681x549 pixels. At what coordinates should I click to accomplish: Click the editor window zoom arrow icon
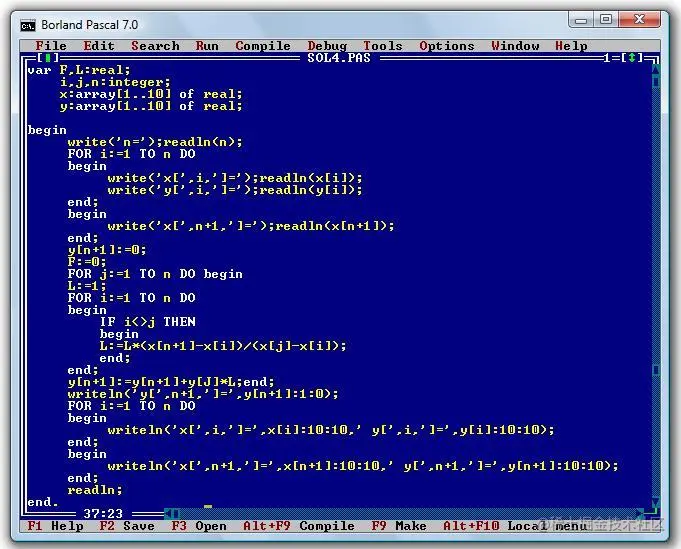(632, 58)
